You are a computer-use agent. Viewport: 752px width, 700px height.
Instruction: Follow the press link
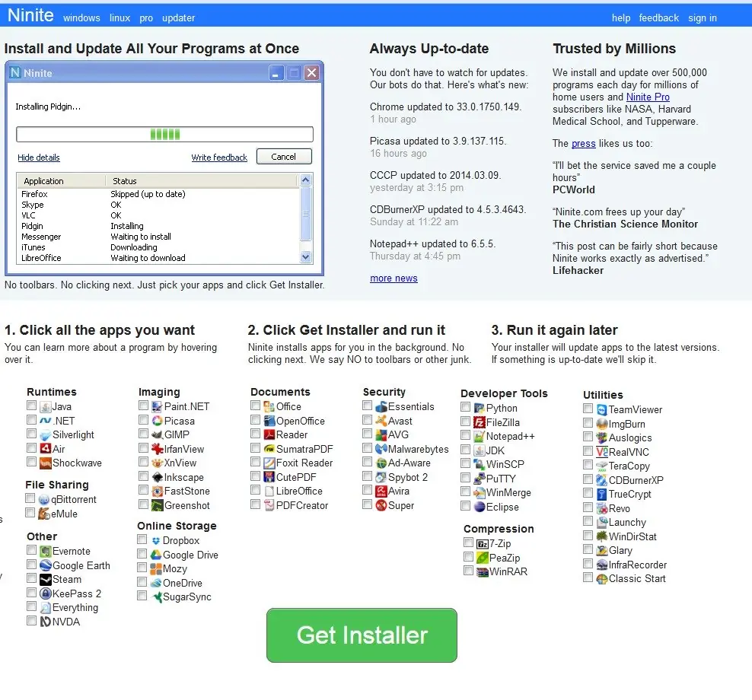pos(584,143)
